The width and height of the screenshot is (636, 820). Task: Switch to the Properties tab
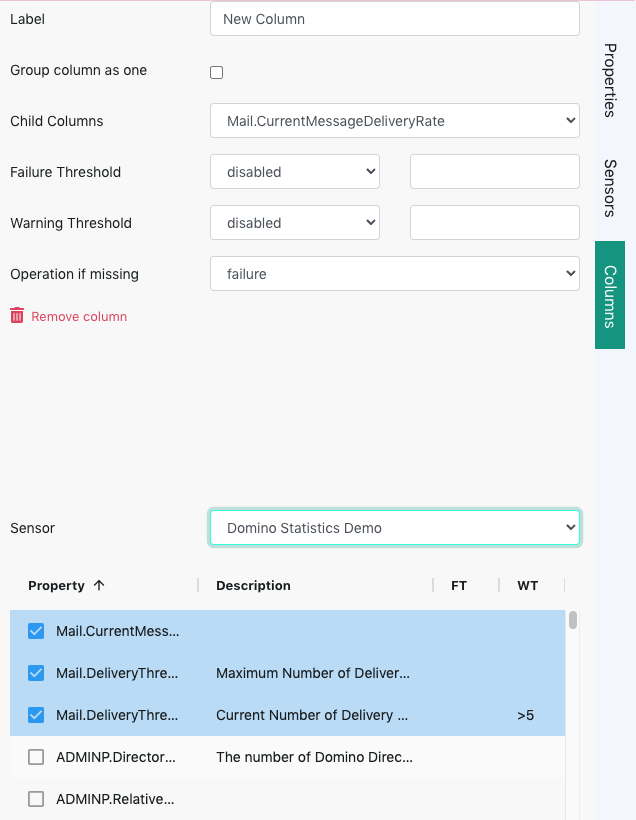[610, 81]
